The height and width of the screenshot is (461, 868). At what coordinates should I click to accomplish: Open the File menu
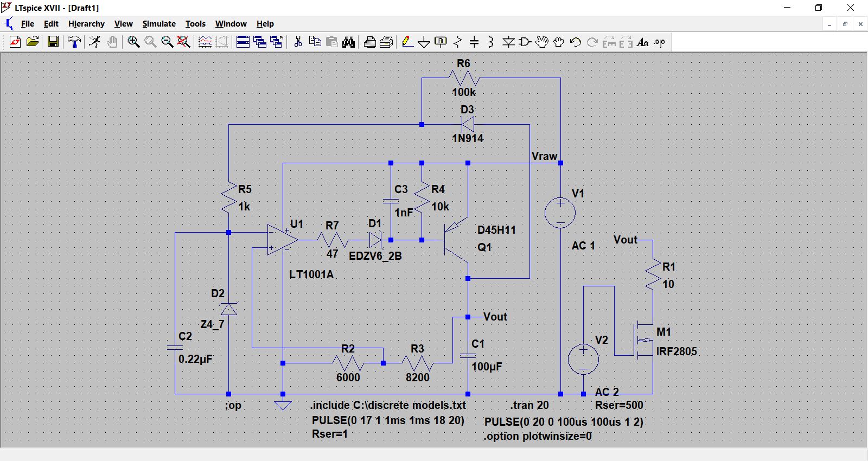coord(27,24)
